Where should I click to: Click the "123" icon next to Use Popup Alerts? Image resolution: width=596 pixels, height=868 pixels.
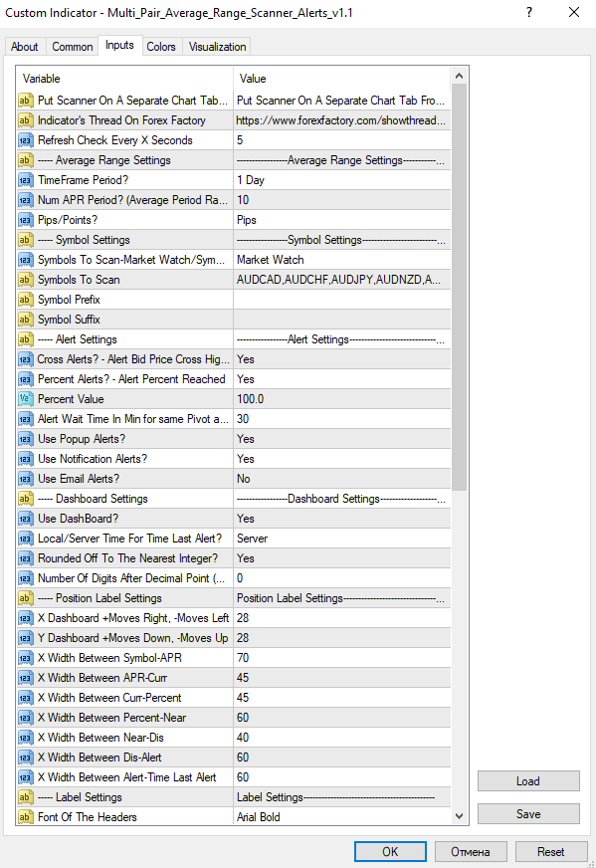(x=23, y=439)
